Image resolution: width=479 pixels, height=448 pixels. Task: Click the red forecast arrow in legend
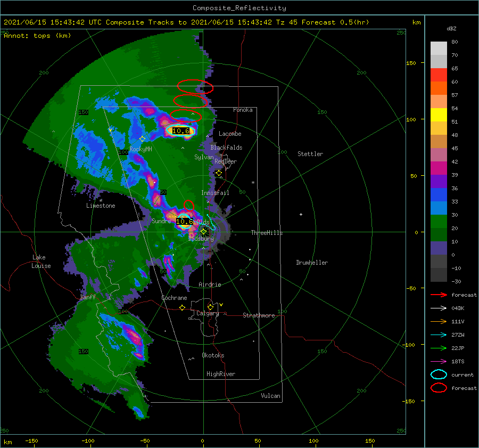[439, 295]
